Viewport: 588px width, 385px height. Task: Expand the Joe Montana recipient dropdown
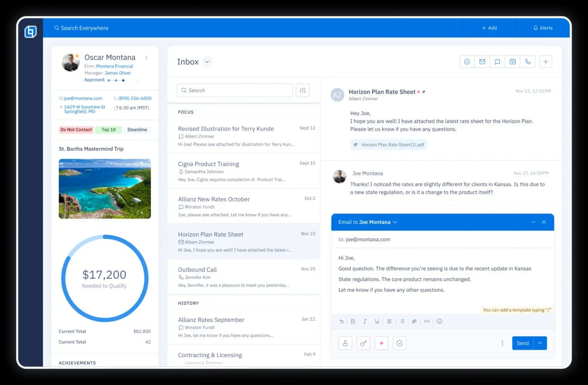[395, 222]
